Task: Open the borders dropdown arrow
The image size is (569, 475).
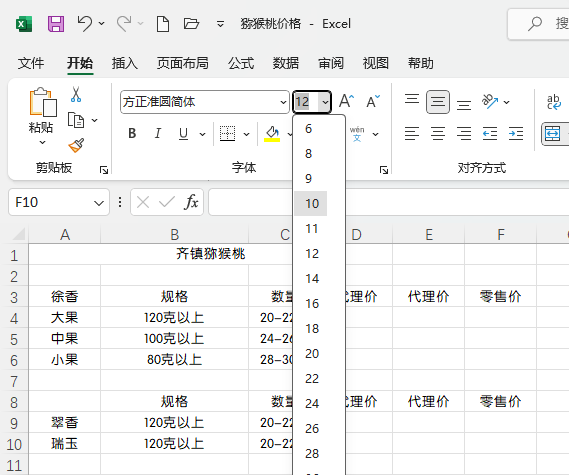Action: (246, 134)
